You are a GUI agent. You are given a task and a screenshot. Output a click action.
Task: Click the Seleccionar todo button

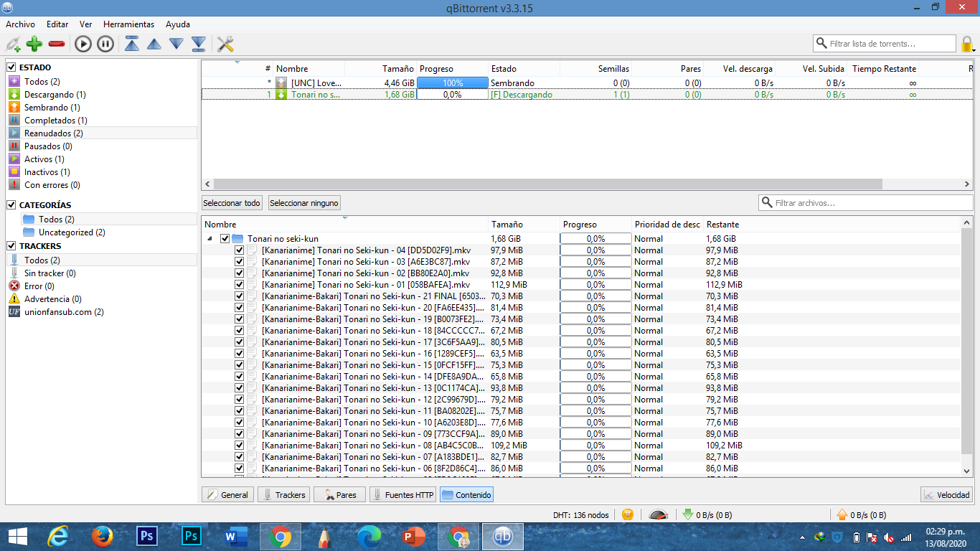tap(231, 202)
